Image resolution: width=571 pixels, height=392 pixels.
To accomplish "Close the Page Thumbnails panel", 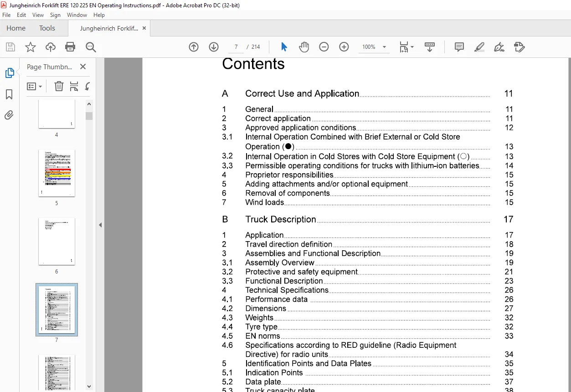I will pos(83,67).
